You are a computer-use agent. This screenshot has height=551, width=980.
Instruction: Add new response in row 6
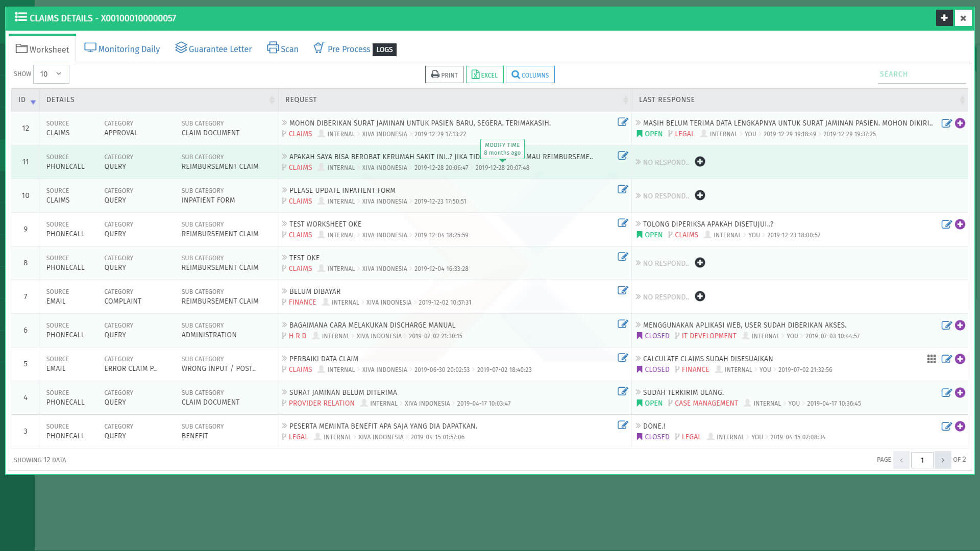(960, 325)
